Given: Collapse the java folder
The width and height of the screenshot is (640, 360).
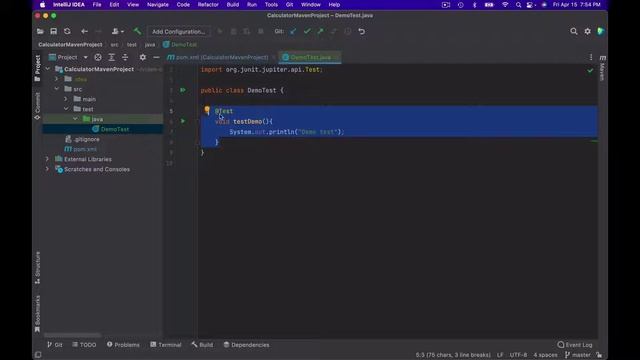Looking at the screenshot, I should 75,119.
